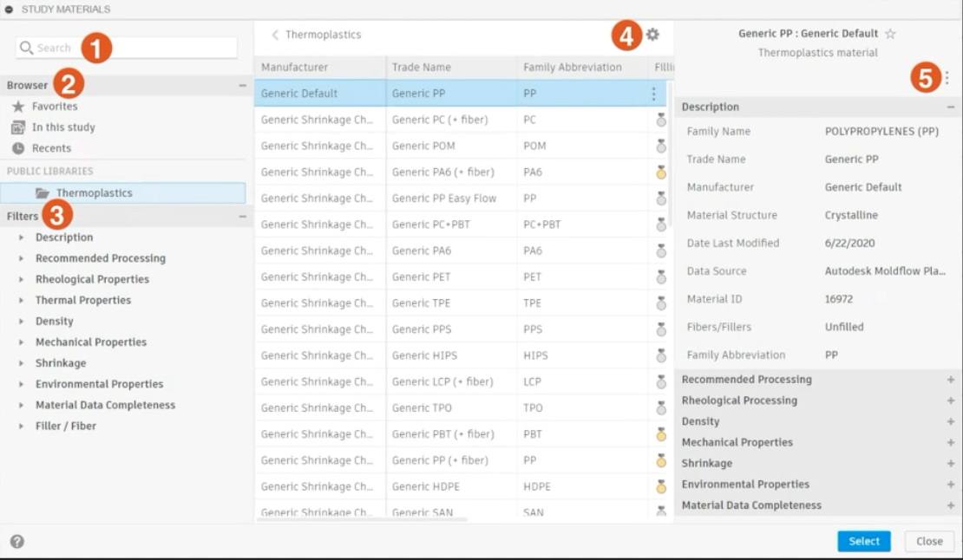Click medal icon for Generic LCP (+ fiber)
This screenshot has width=963, height=560.
click(x=661, y=381)
